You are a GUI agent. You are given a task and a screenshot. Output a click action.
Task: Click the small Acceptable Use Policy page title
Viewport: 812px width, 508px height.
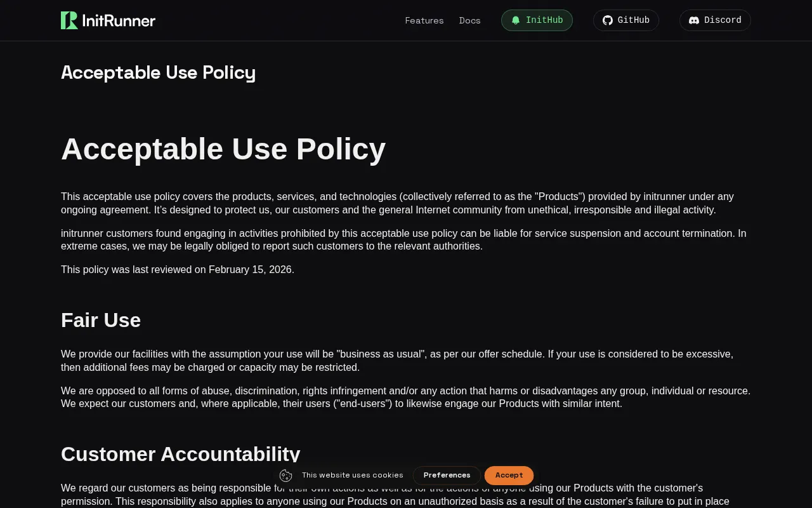pyautogui.click(x=158, y=72)
